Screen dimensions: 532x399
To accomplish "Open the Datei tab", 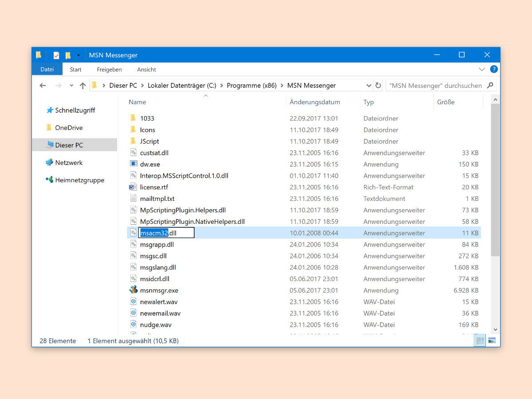I will [47, 69].
